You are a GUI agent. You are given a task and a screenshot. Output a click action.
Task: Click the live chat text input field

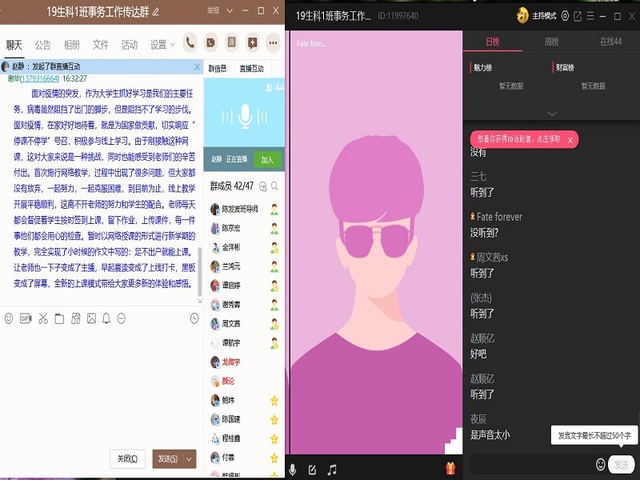click(530, 465)
